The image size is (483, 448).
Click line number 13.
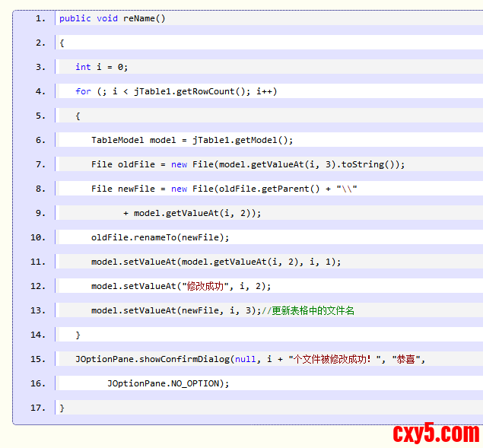point(38,310)
